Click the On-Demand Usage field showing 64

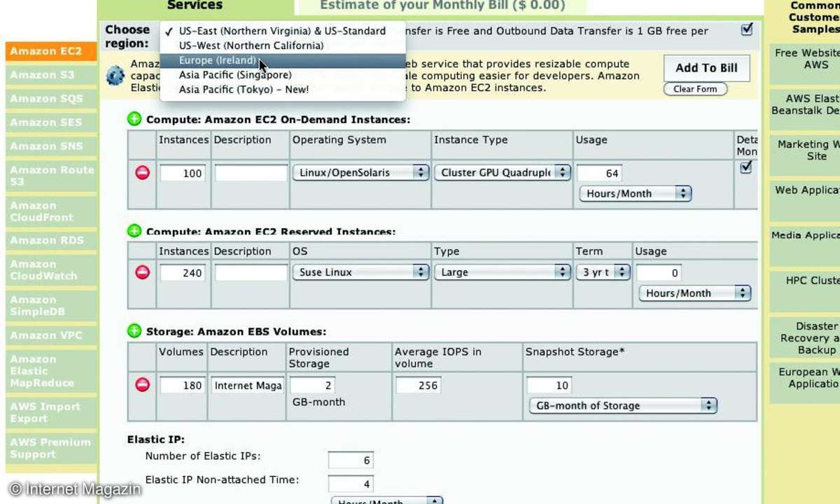599,173
